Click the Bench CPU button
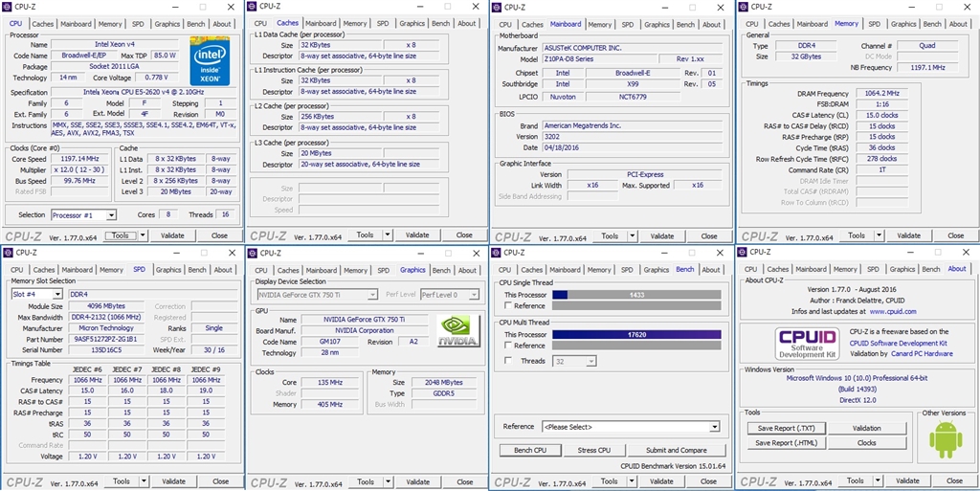 coord(530,450)
